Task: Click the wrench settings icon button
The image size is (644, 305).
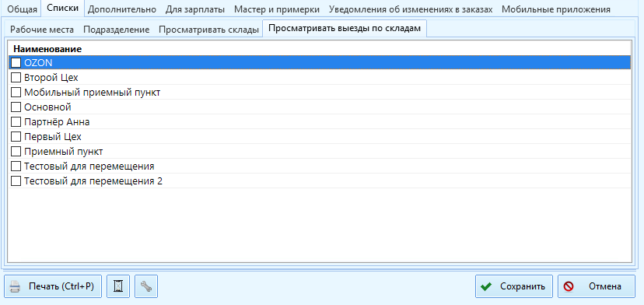Action: click(x=146, y=286)
